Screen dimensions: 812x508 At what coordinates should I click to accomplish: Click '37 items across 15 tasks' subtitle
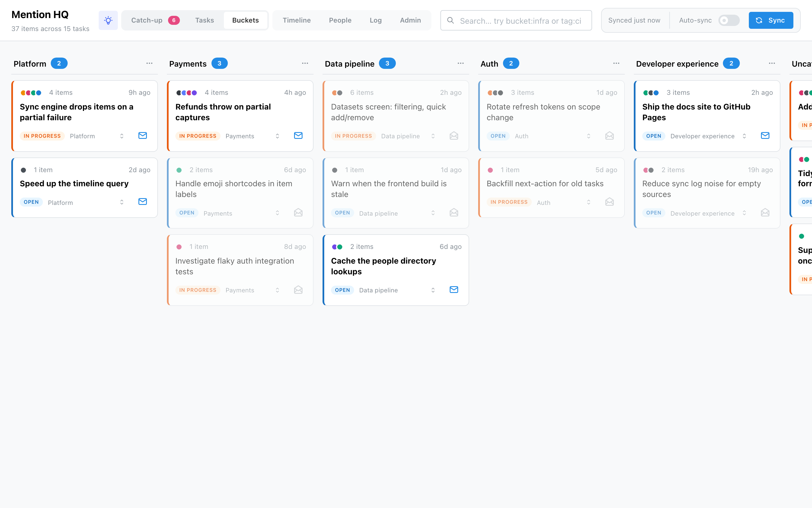point(50,29)
